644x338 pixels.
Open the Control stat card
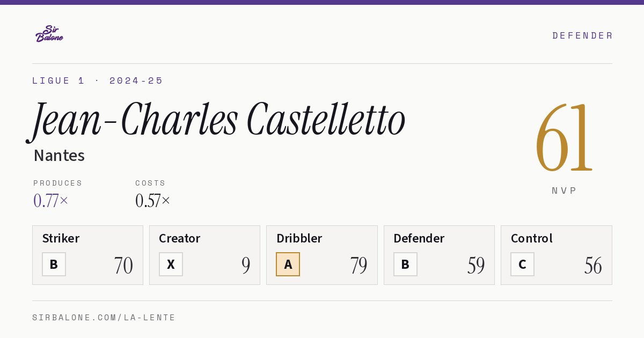coord(557,255)
